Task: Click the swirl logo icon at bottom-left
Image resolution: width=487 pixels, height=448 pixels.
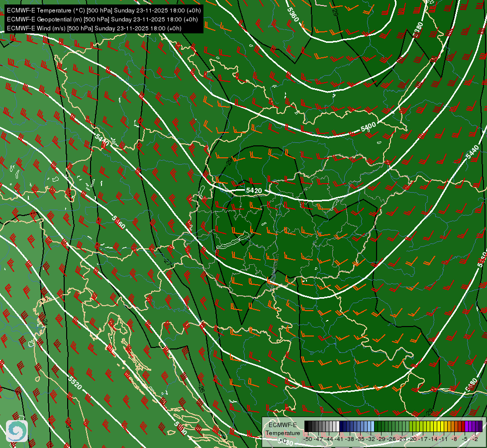Action: click(x=17, y=431)
